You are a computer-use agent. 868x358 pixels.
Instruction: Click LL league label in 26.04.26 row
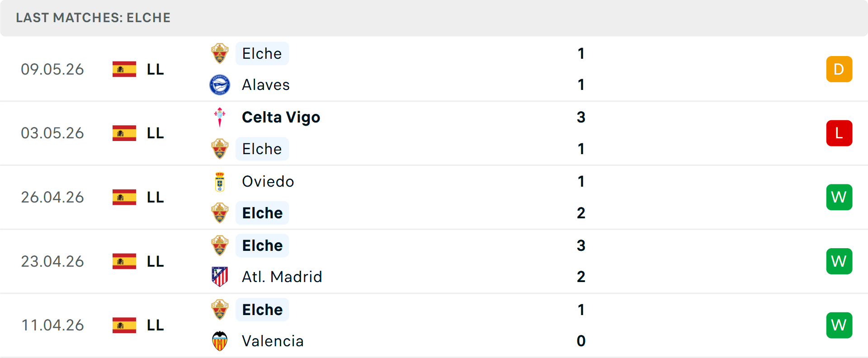pos(155,198)
